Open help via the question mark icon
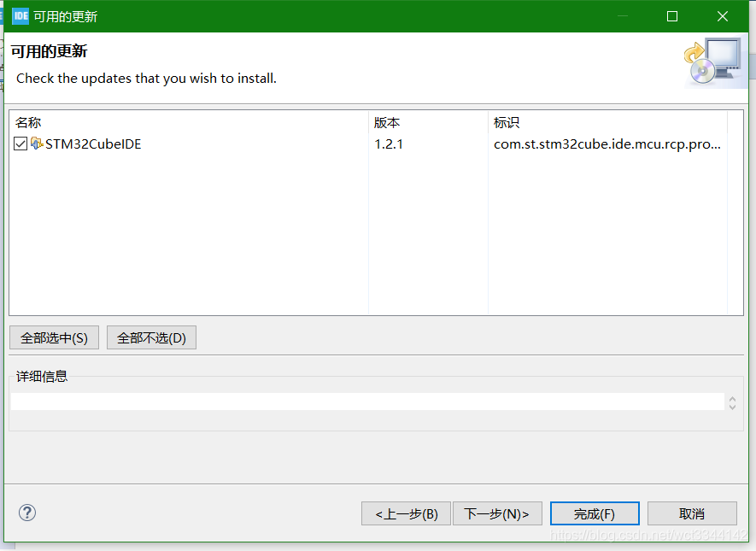 tap(27, 513)
